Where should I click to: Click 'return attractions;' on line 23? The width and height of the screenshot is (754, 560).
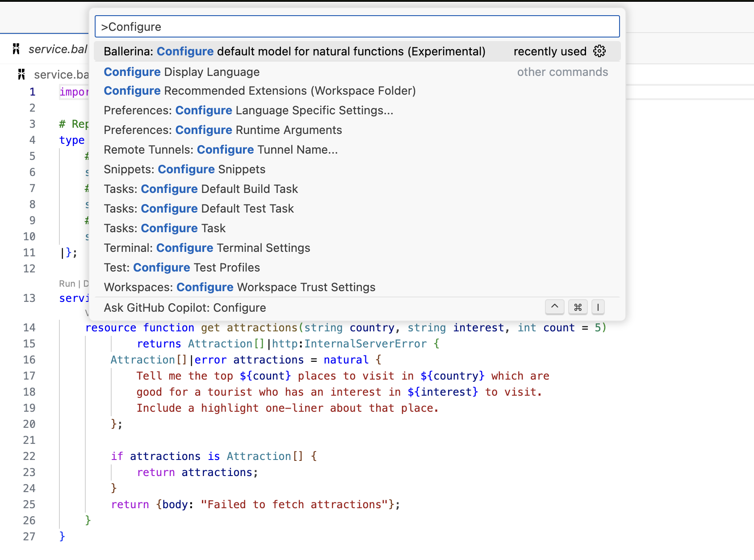tap(197, 472)
